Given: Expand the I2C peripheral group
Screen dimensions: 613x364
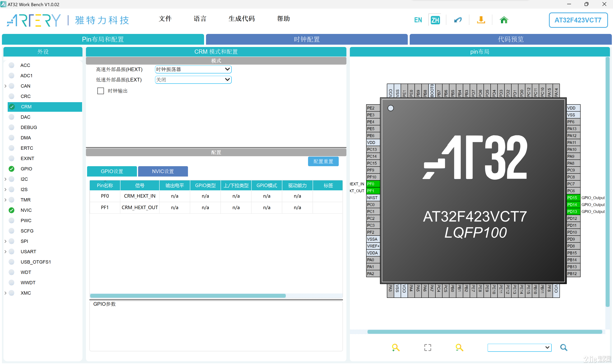Looking at the screenshot, I should point(5,179).
